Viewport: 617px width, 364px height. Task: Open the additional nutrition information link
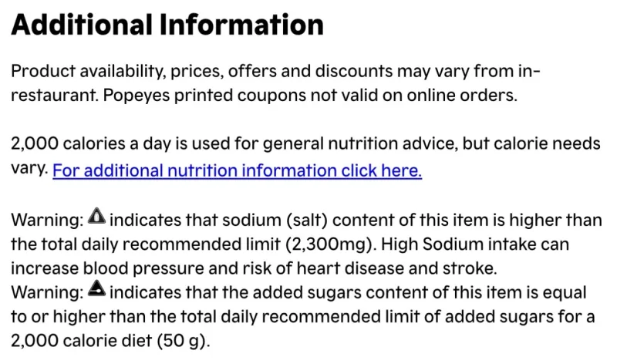tap(237, 170)
